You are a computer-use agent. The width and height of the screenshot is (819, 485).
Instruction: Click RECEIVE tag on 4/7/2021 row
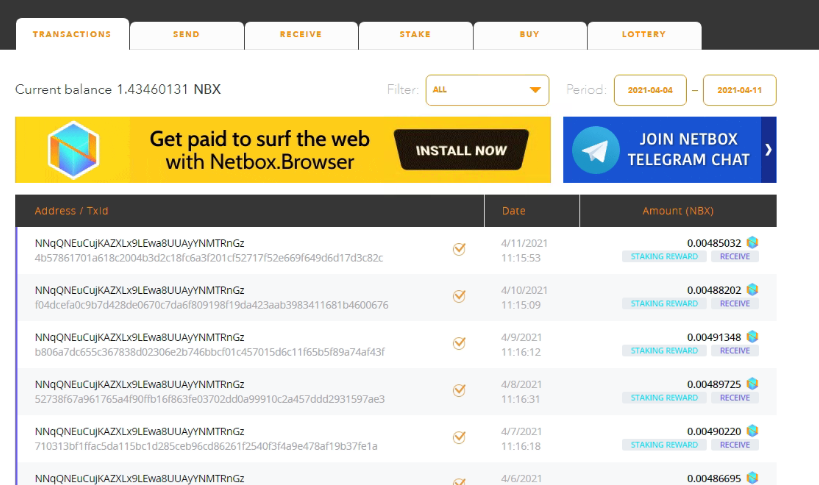pyautogui.click(x=735, y=444)
